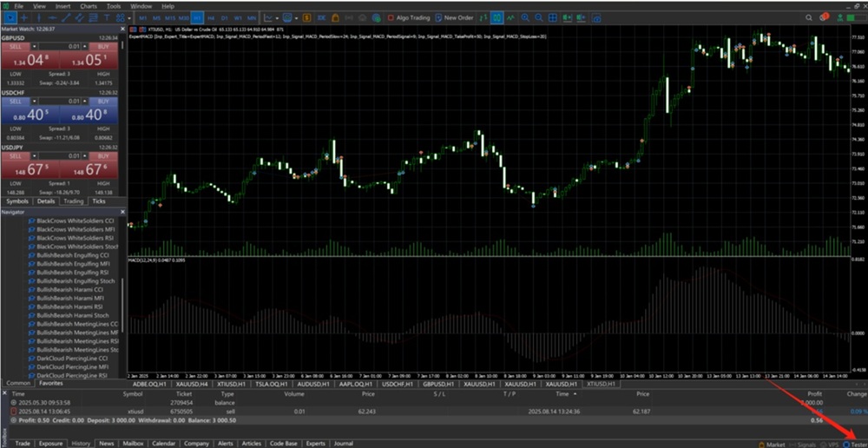The width and height of the screenshot is (868, 448).
Task: Zoom in on the chart
Action: [525, 17]
